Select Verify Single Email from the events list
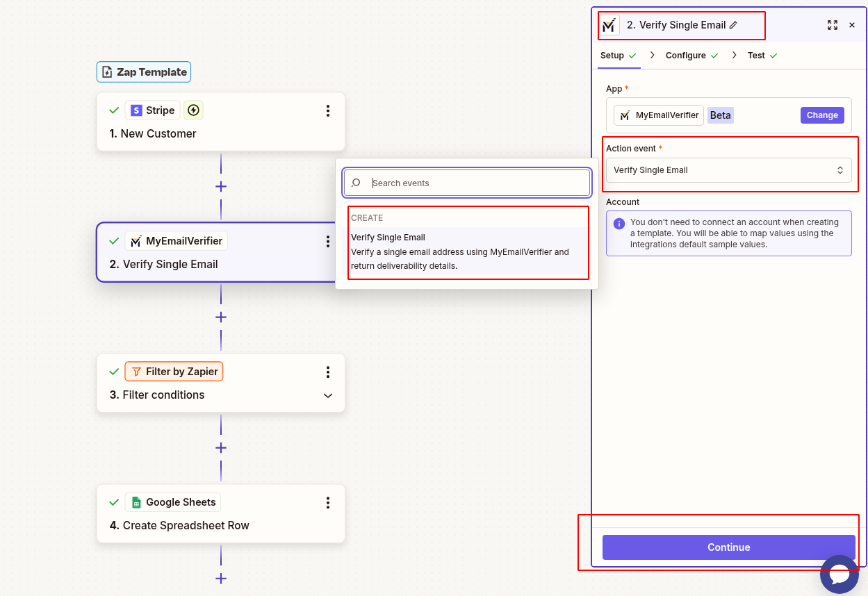This screenshot has height=596, width=868. pos(468,250)
